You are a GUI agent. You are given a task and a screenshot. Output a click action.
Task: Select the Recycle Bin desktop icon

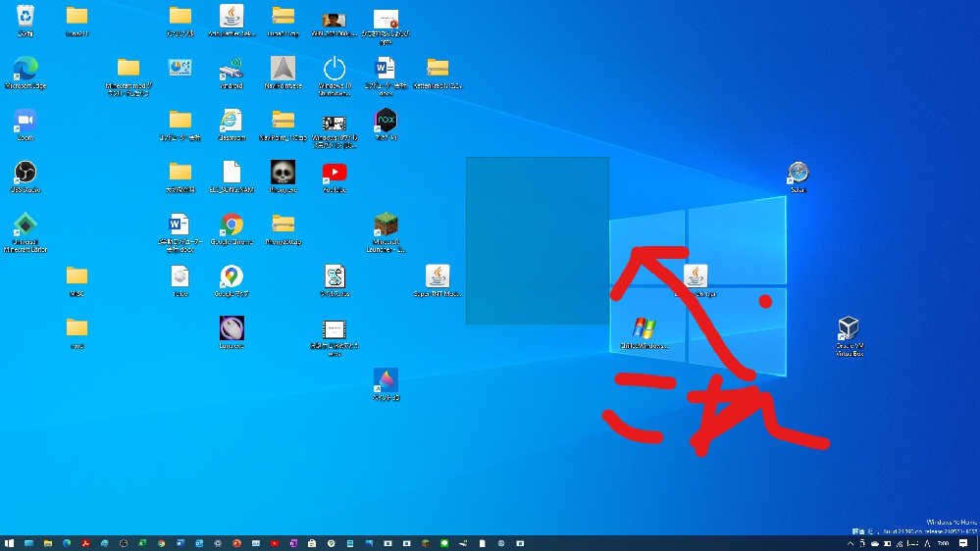[25, 20]
